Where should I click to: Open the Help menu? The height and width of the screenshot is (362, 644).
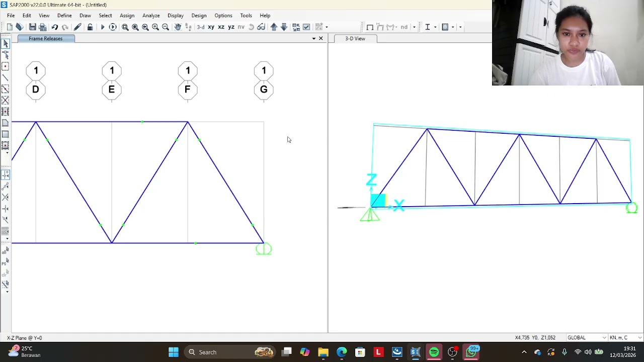pyautogui.click(x=265, y=16)
